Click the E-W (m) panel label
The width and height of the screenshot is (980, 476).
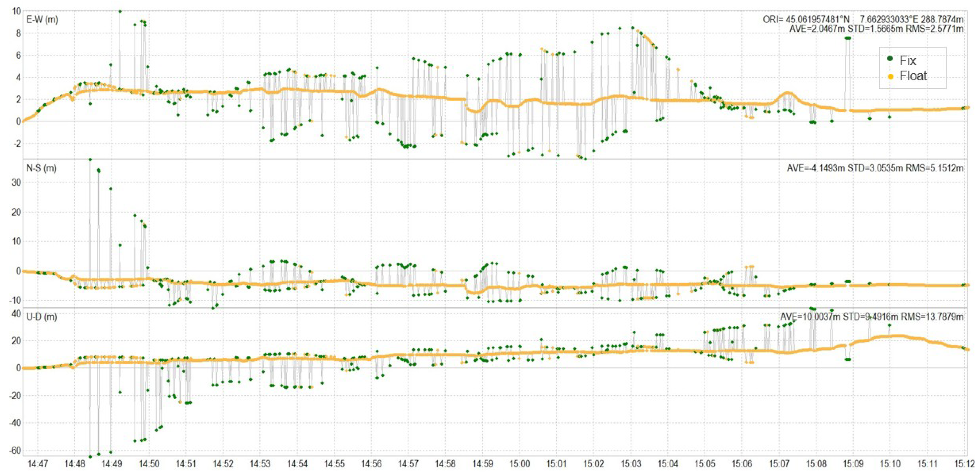pos(42,19)
